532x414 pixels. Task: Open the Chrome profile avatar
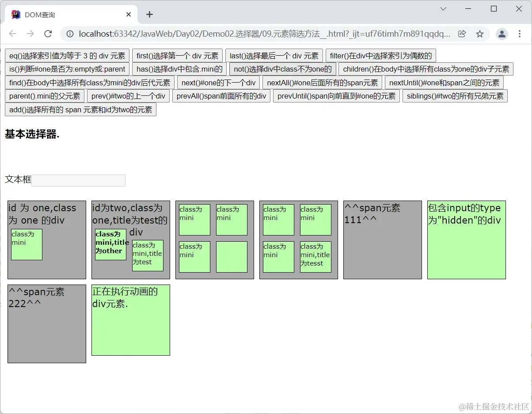[502, 34]
